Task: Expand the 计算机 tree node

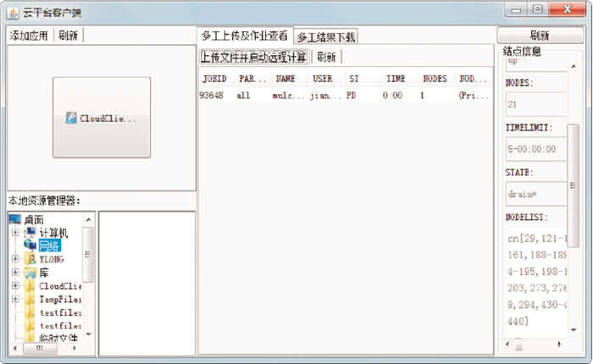Action: tap(14, 233)
